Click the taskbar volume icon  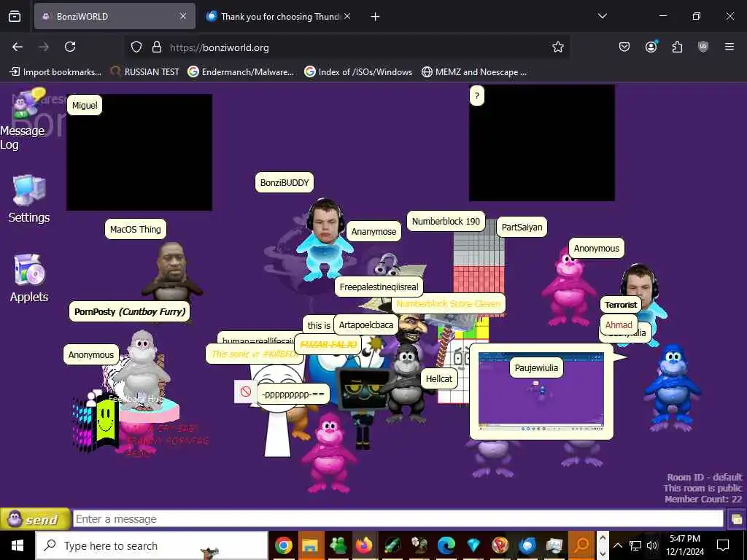click(x=651, y=545)
